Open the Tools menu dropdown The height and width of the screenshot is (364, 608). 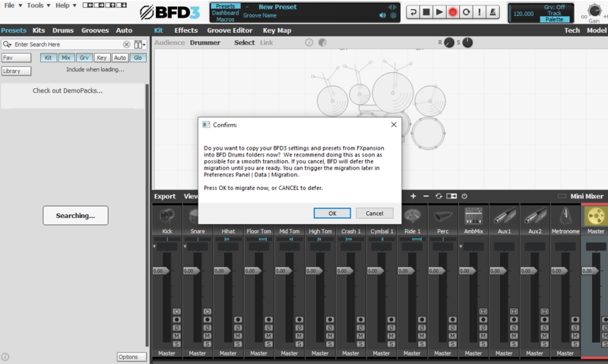coord(39,5)
